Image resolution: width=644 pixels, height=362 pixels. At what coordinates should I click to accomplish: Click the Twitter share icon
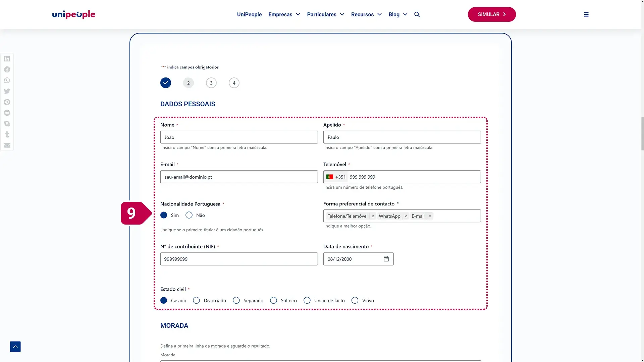(7, 91)
